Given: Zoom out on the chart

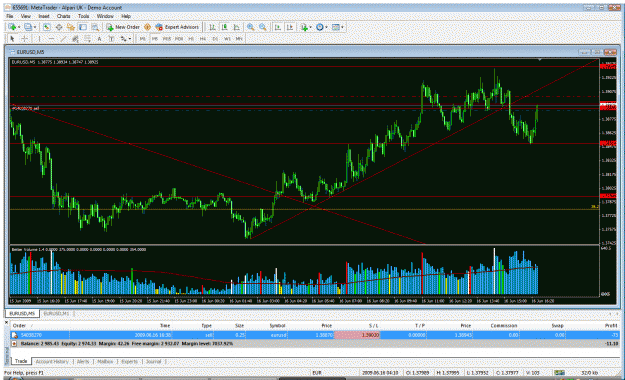Looking at the screenshot, I should pos(263,27).
